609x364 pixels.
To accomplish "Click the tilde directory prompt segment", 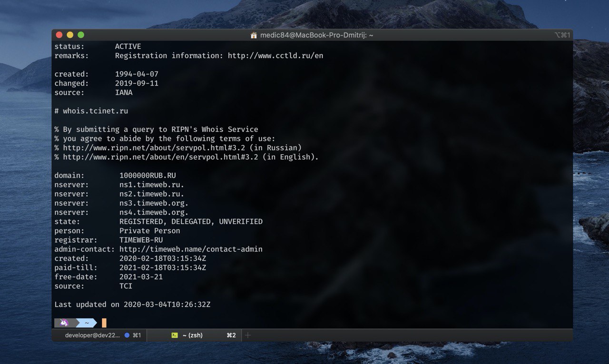I will [87, 323].
